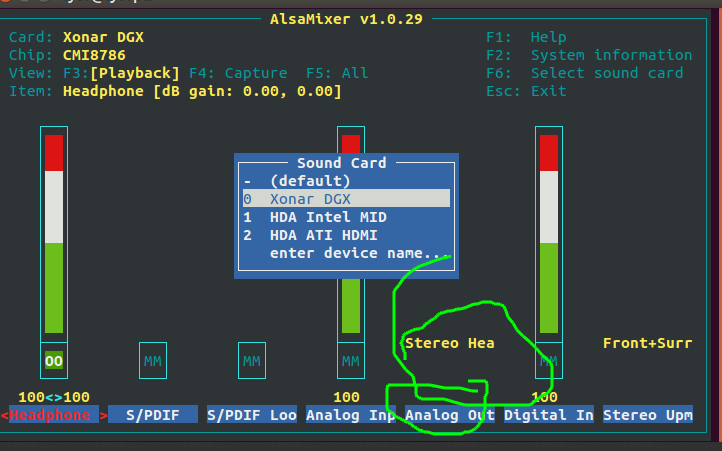Choose 'enter device name...' option
The width and height of the screenshot is (722, 451).
coord(346,253)
